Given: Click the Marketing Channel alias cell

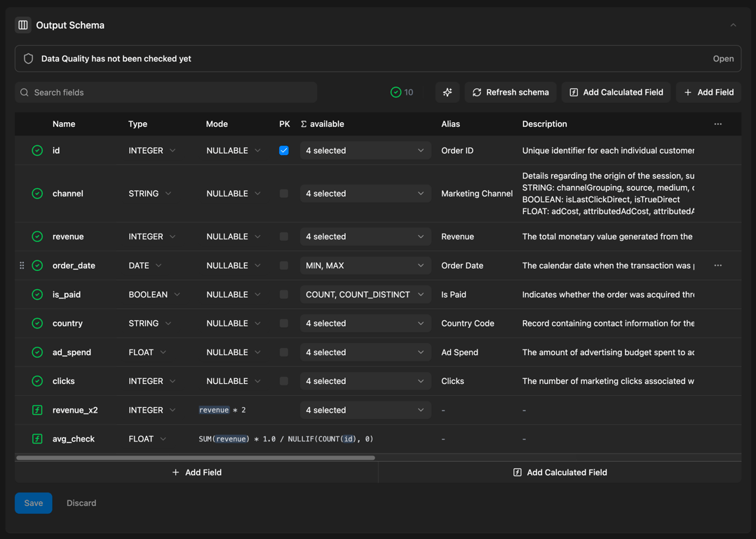Looking at the screenshot, I should coord(477,194).
